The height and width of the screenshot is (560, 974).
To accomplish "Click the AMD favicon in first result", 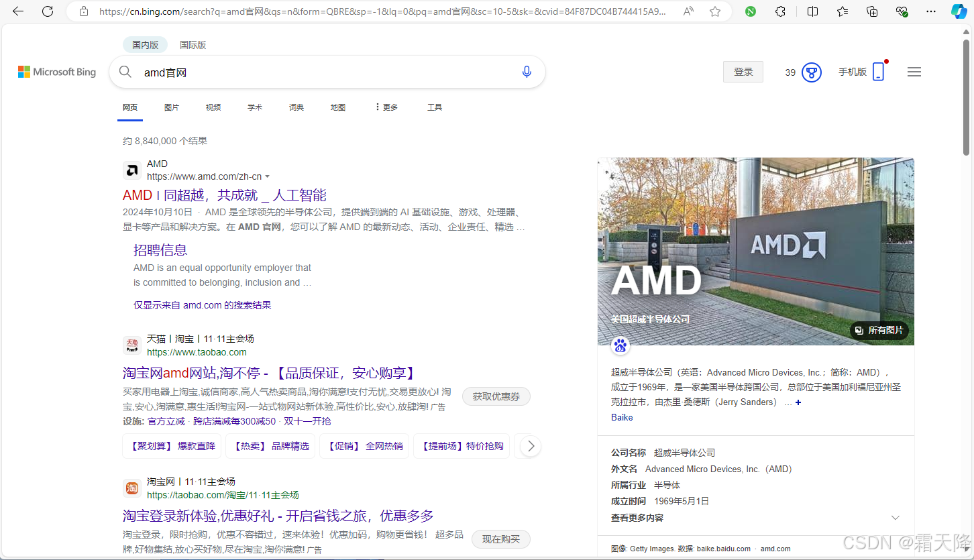I will coord(132,170).
